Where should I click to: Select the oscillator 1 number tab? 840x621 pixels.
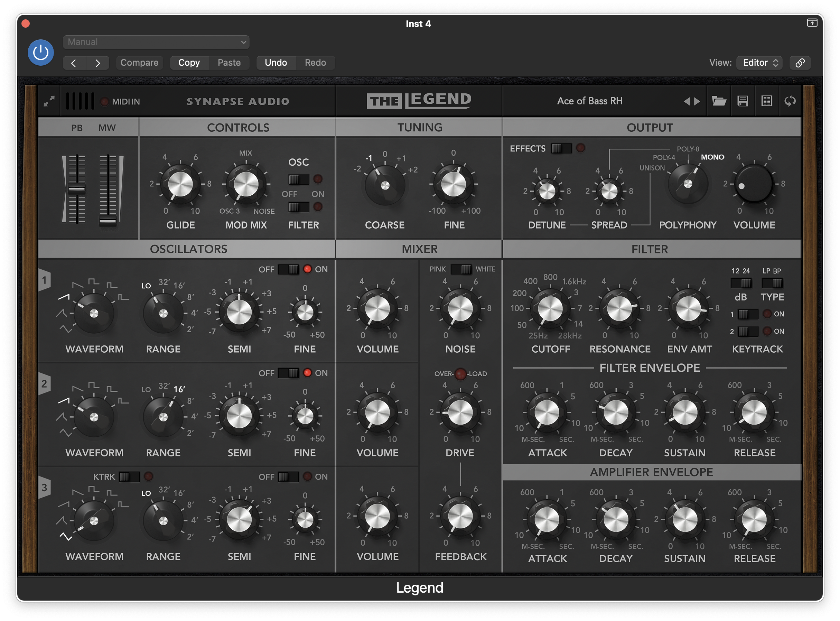(x=44, y=280)
